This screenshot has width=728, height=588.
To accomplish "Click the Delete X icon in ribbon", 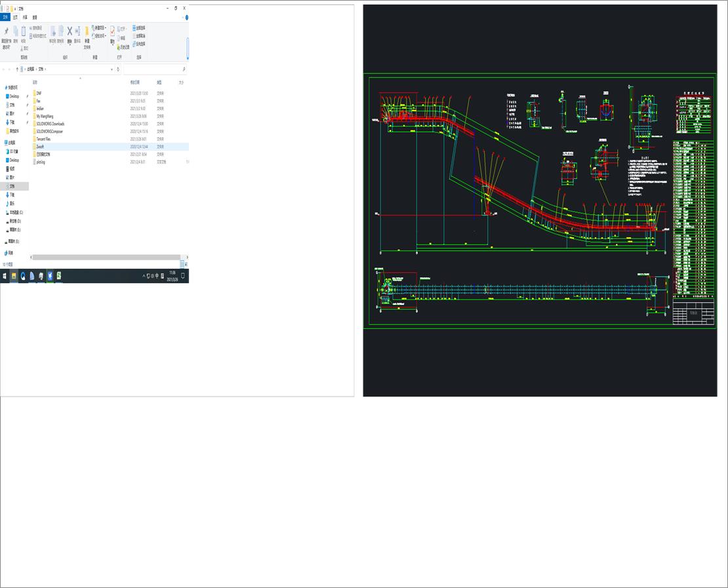I will (70, 31).
